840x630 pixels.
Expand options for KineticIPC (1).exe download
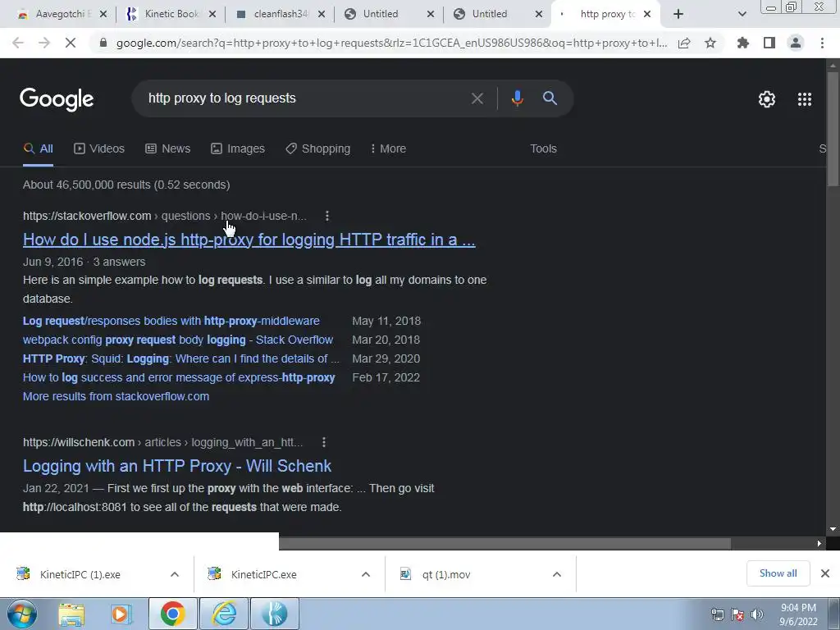(x=175, y=574)
